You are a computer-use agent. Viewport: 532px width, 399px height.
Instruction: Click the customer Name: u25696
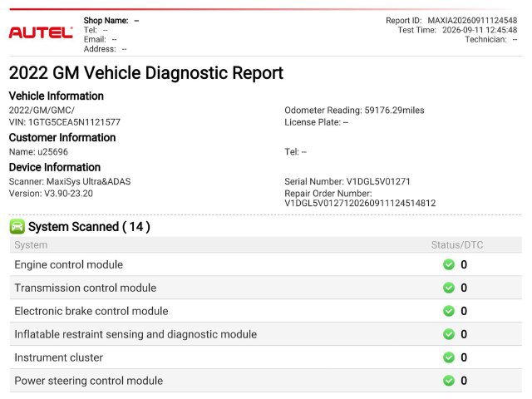pos(38,151)
